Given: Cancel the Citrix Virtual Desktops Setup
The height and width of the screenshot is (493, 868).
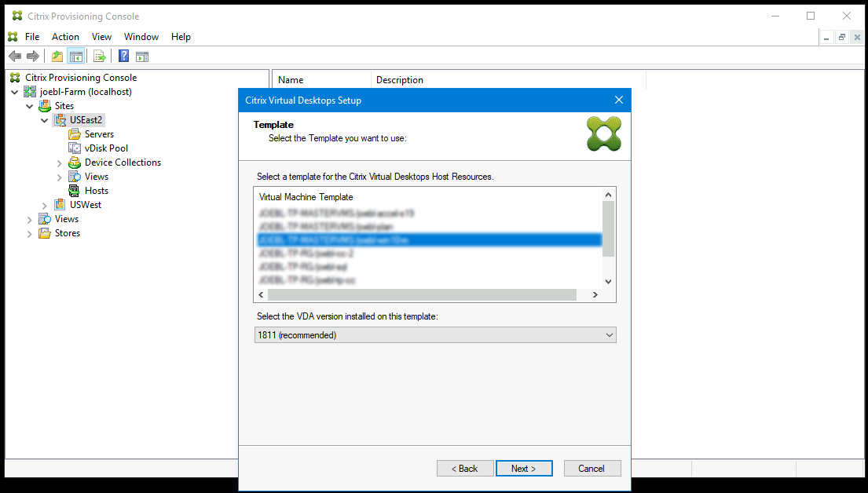Looking at the screenshot, I should 592,468.
